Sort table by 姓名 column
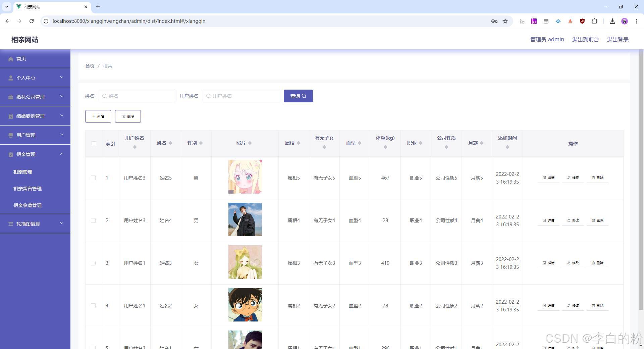 point(170,143)
